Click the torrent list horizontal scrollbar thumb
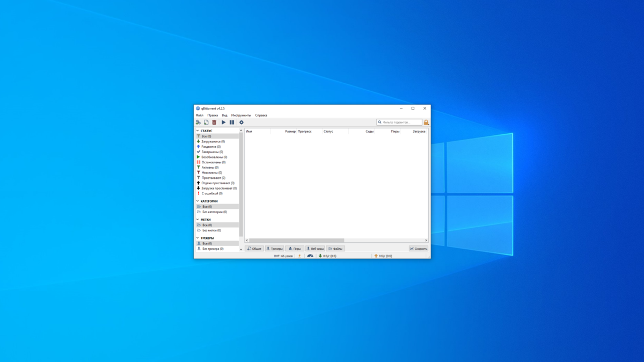The image size is (644, 362). point(296,241)
